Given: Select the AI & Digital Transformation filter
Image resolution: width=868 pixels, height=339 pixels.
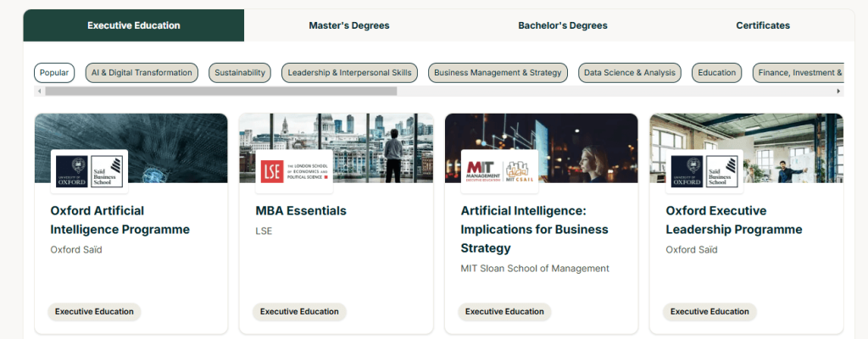Looking at the screenshot, I should (x=142, y=73).
